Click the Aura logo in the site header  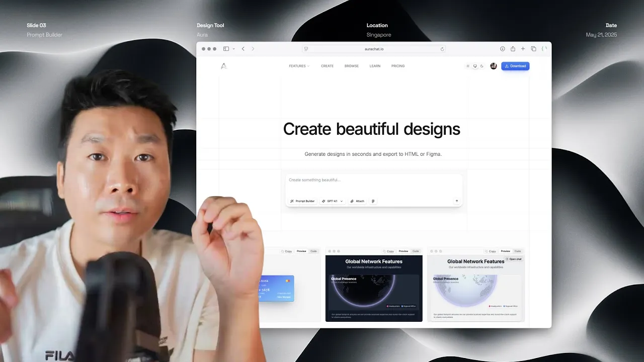pos(224,66)
